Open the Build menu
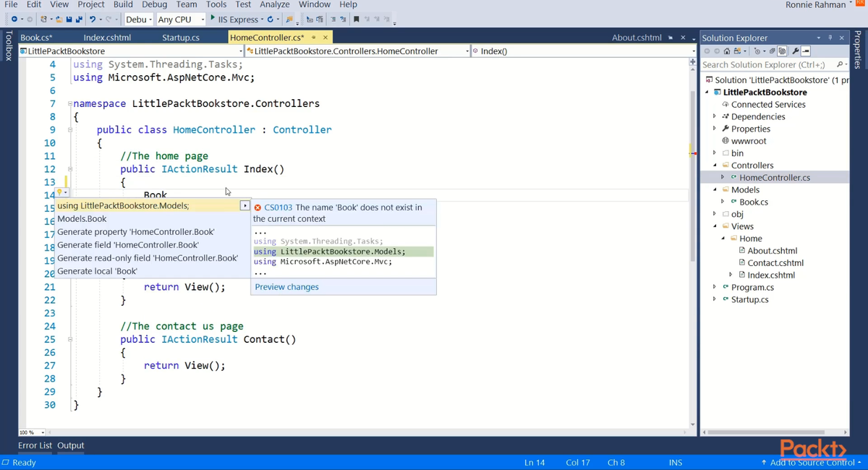This screenshot has width=868, height=470. point(123,4)
